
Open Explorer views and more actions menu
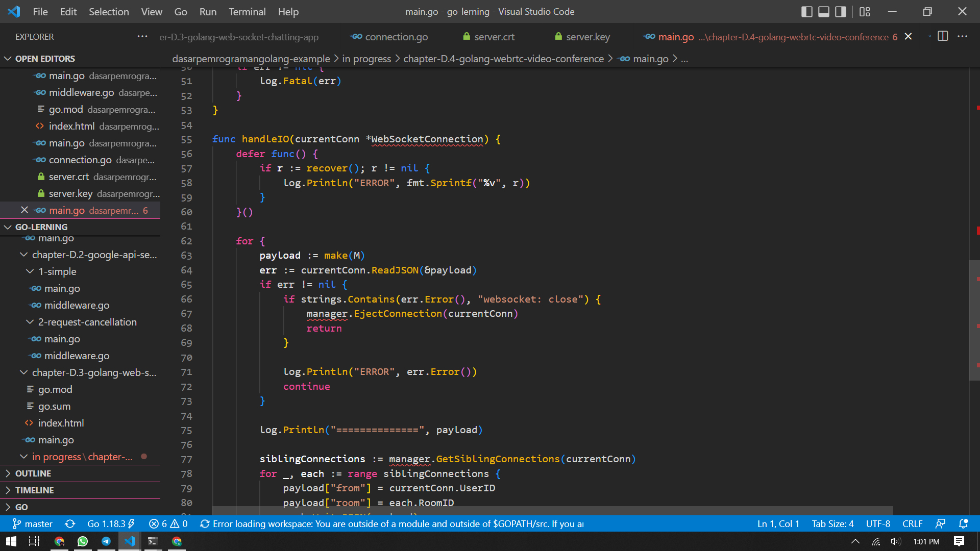click(142, 36)
